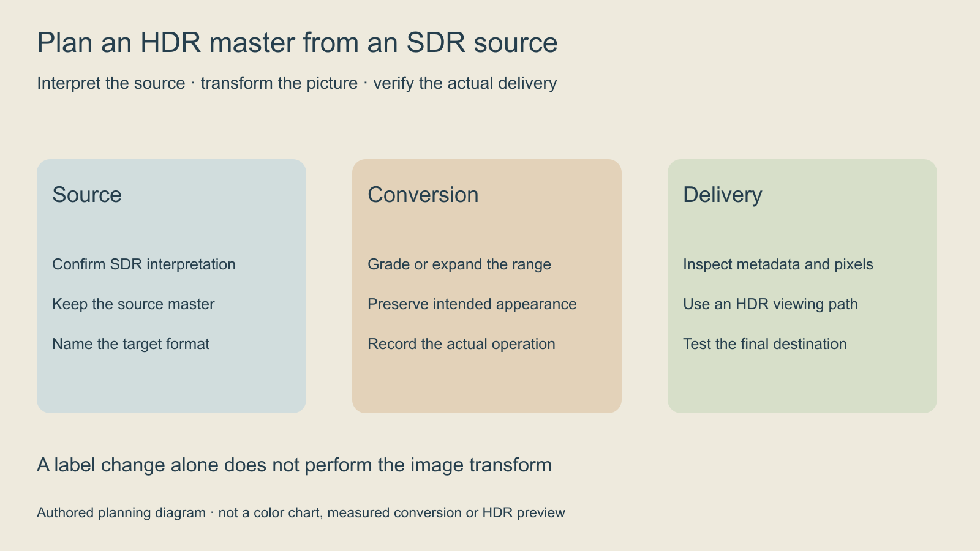980x551 pixels.
Task: Select 'Keep the source master' line
Action: pyautogui.click(x=134, y=304)
